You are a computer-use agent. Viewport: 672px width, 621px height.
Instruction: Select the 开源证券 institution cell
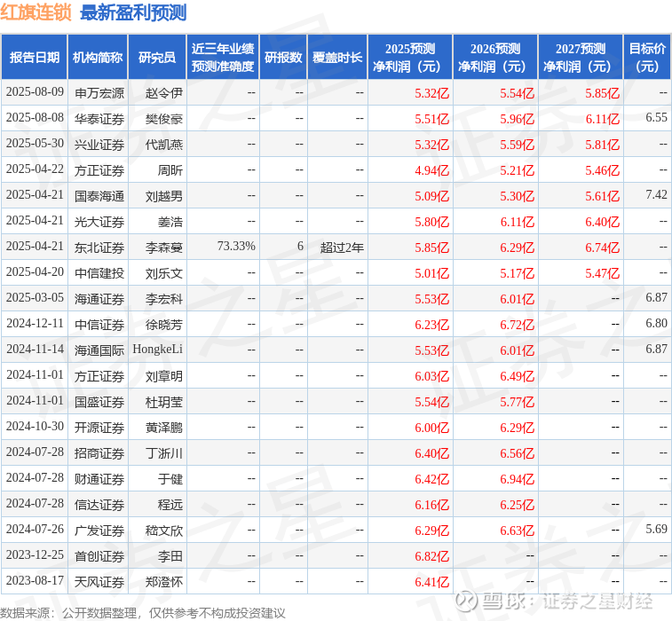pyautogui.click(x=99, y=428)
